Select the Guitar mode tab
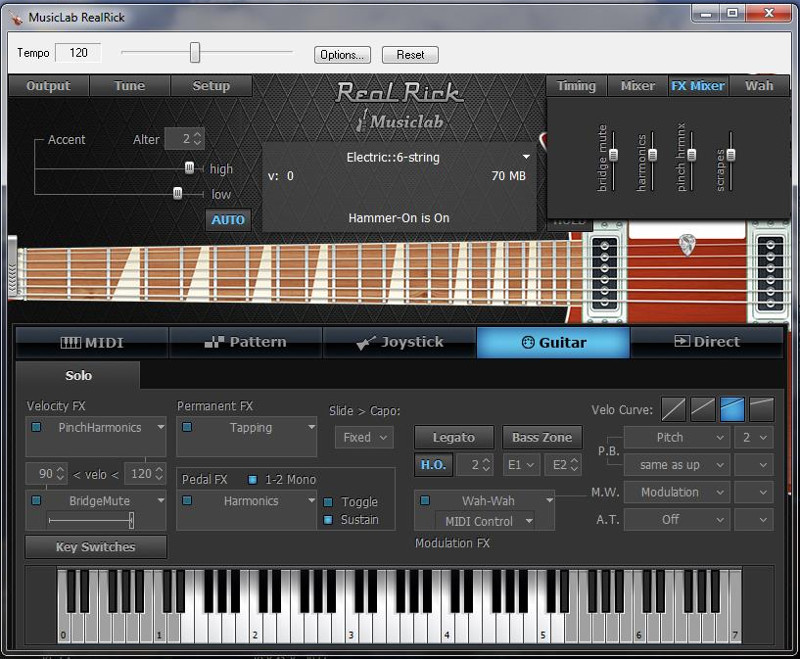This screenshot has height=659, width=800. click(554, 342)
